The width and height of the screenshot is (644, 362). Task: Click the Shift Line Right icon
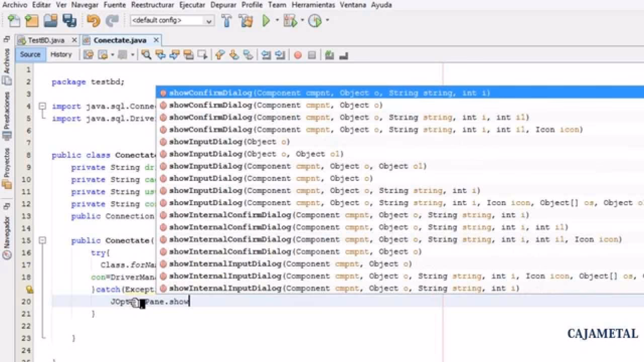(x=280, y=55)
